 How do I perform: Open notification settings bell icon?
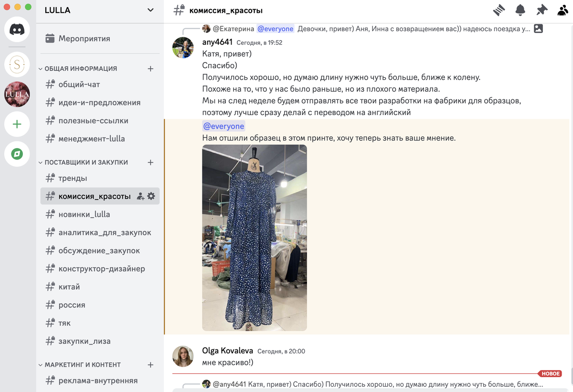point(520,10)
